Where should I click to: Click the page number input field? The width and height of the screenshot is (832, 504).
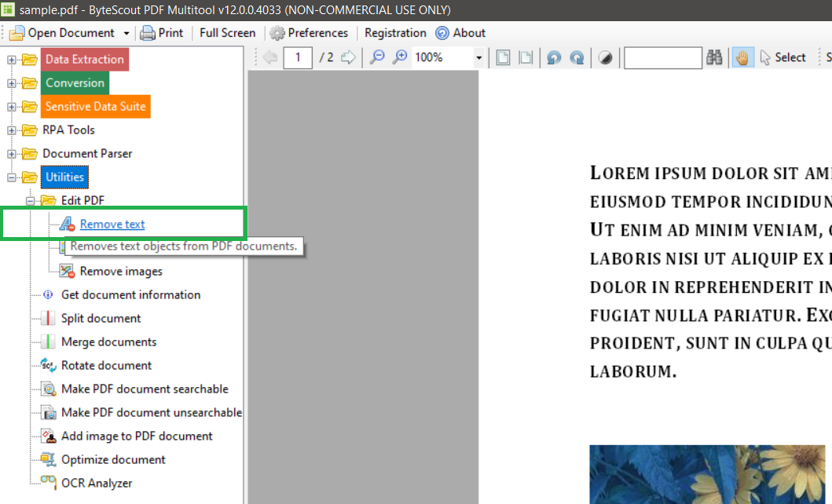(x=298, y=57)
